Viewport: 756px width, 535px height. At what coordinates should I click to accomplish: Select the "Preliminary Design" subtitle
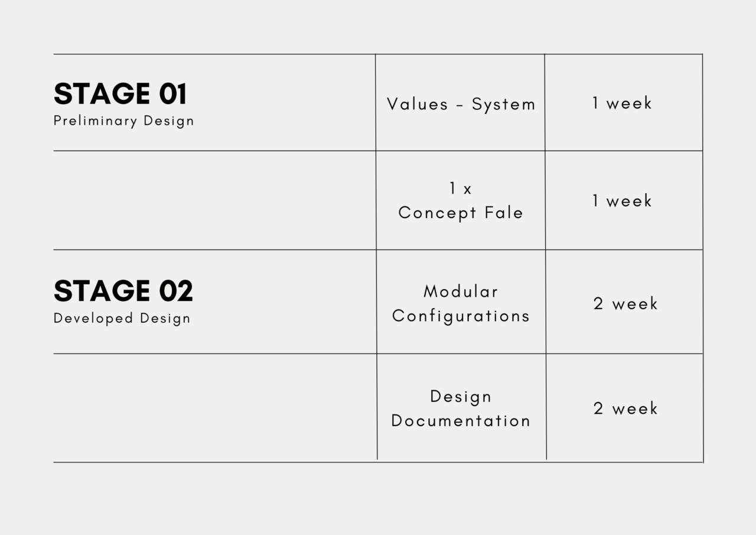(x=123, y=121)
